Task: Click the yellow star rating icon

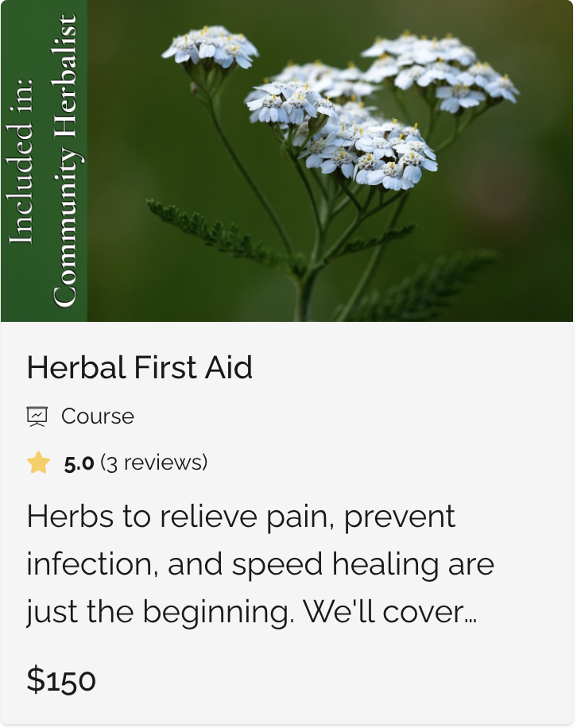Action: 38,463
